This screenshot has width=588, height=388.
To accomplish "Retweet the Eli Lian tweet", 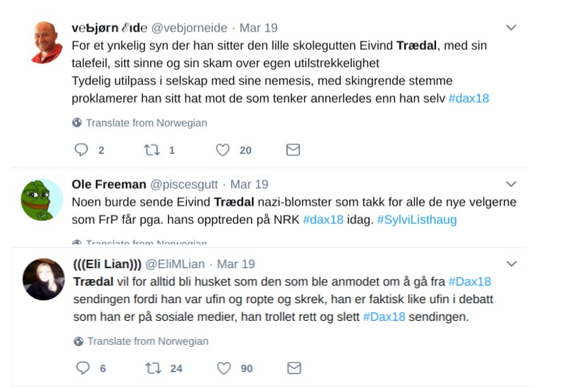I will tap(153, 368).
